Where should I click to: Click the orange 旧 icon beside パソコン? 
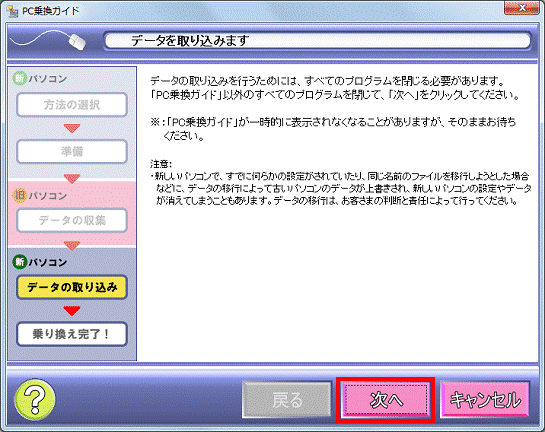pos(20,195)
